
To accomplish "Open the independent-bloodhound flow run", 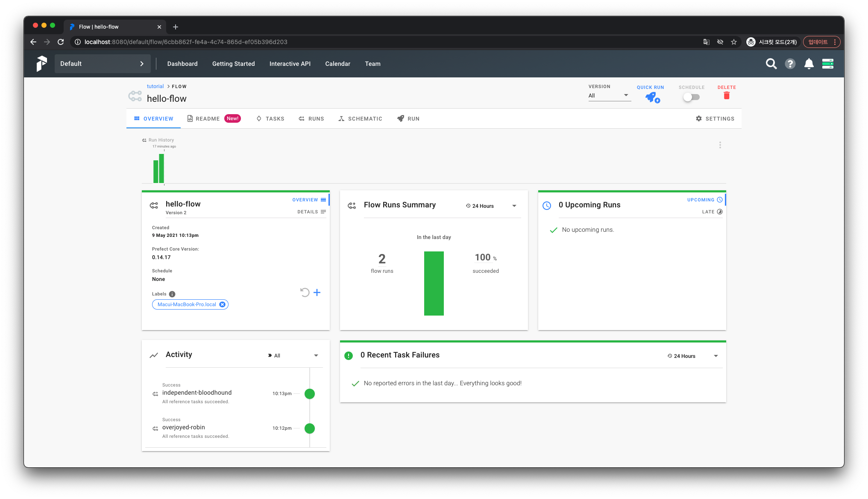I will (197, 393).
